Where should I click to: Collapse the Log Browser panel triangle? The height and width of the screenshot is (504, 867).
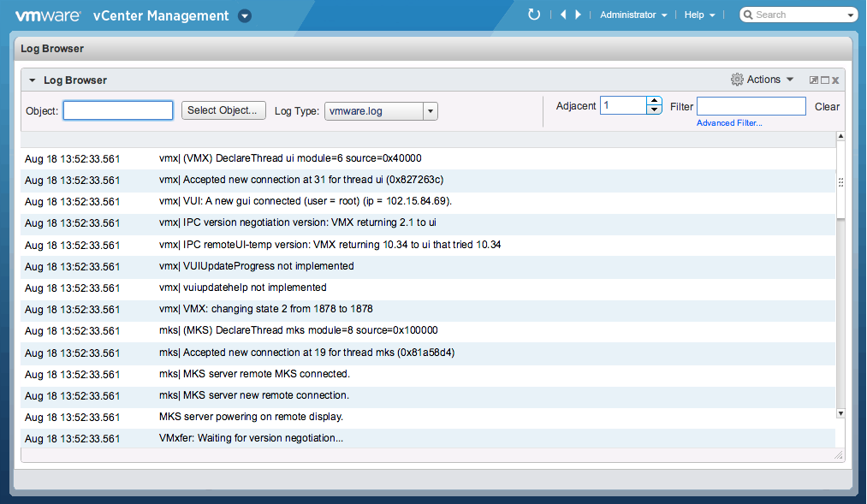coord(33,80)
